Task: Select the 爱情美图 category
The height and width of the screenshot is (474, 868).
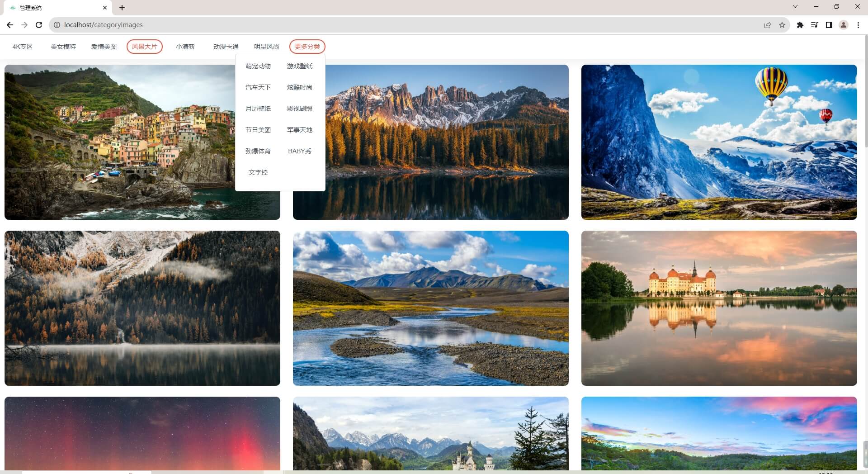Action: pyautogui.click(x=104, y=47)
